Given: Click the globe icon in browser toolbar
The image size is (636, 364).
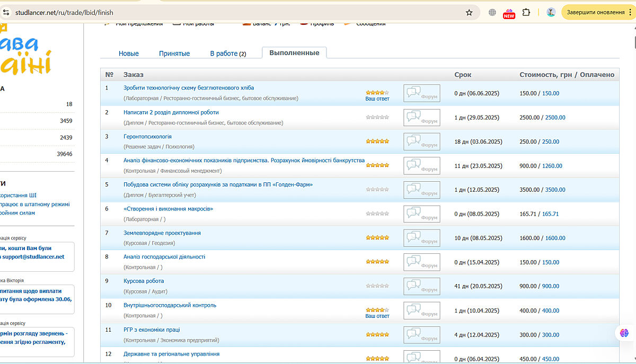Looking at the screenshot, I should pyautogui.click(x=492, y=12).
